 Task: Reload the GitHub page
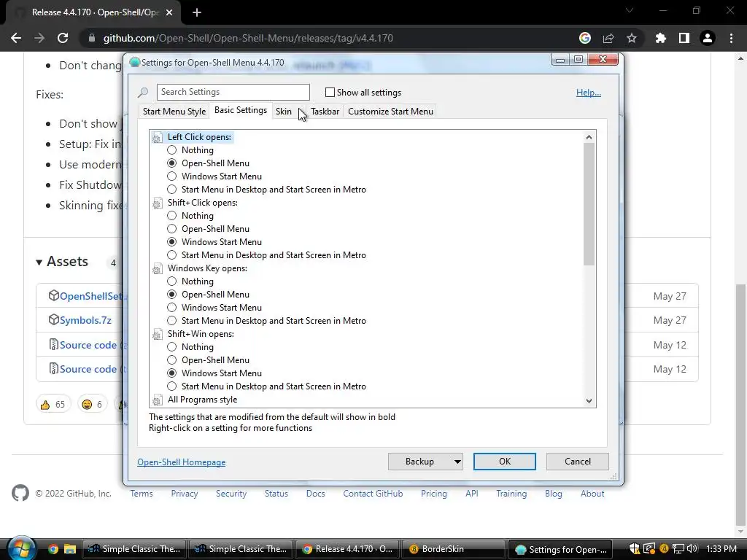coord(63,38)
